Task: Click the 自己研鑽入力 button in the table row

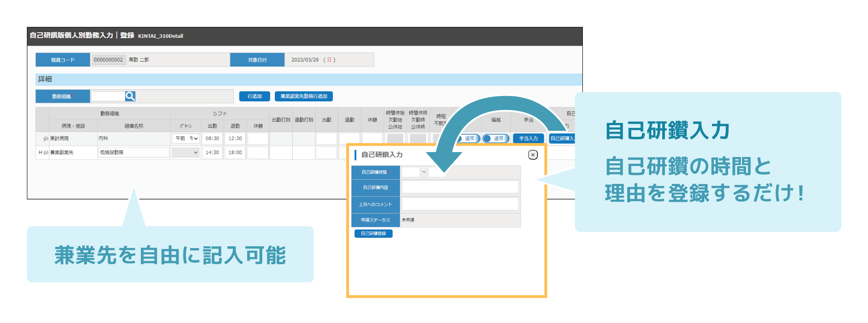Action: coord(562,139)
